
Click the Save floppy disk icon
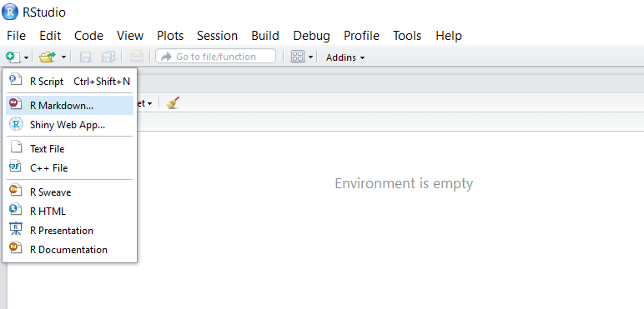tap(85, 57)
